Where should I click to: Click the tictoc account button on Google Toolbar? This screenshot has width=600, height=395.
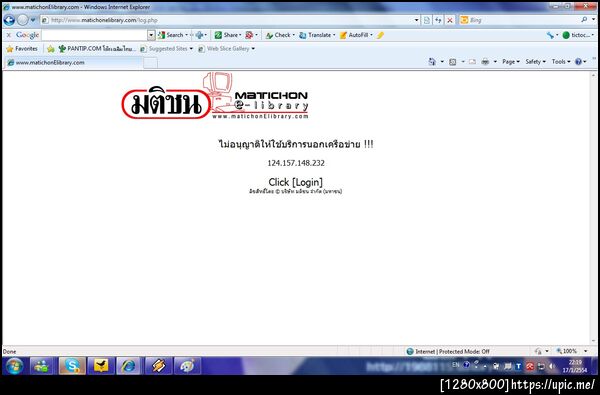577,35
